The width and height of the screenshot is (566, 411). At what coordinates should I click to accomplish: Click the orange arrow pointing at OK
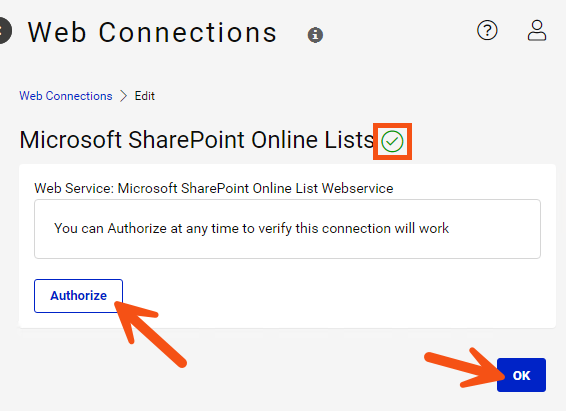pyautogui.click(x=465, y=368)
